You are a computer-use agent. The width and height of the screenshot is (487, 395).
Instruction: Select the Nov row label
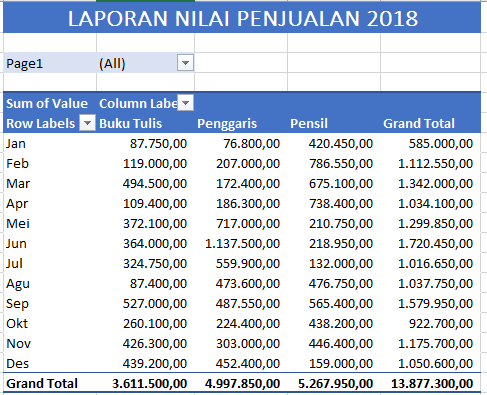[x=18, y=343]
